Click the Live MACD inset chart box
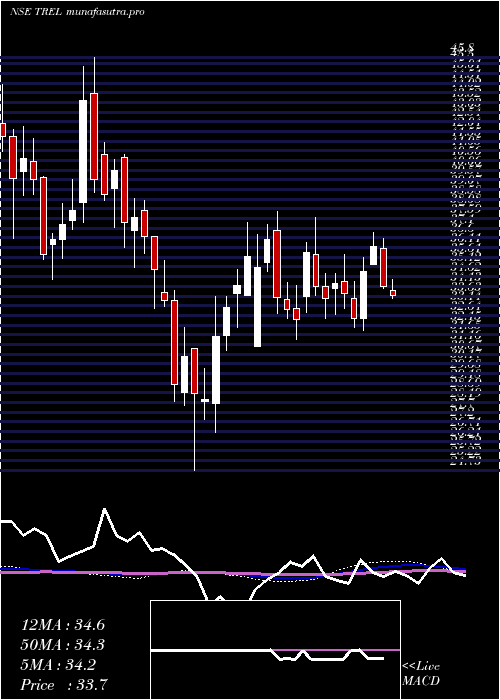This screenshot has width=500, height=700. tap(275, 650)
